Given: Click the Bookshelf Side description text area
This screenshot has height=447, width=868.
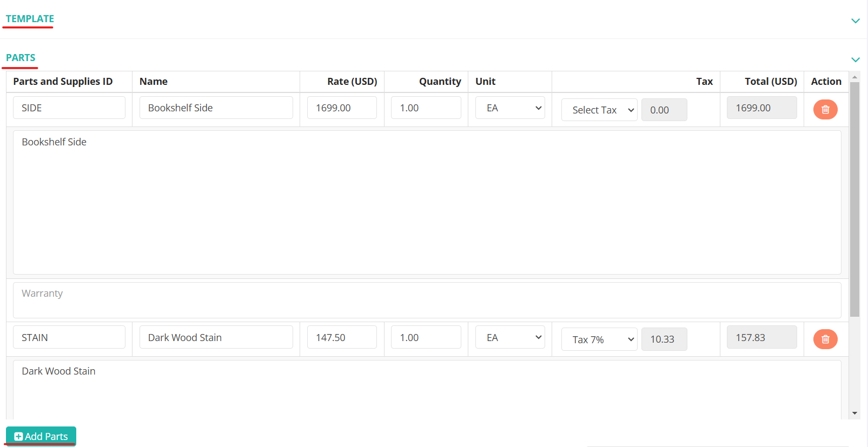Looking at the screenshot, I should (x=427, y=202).
